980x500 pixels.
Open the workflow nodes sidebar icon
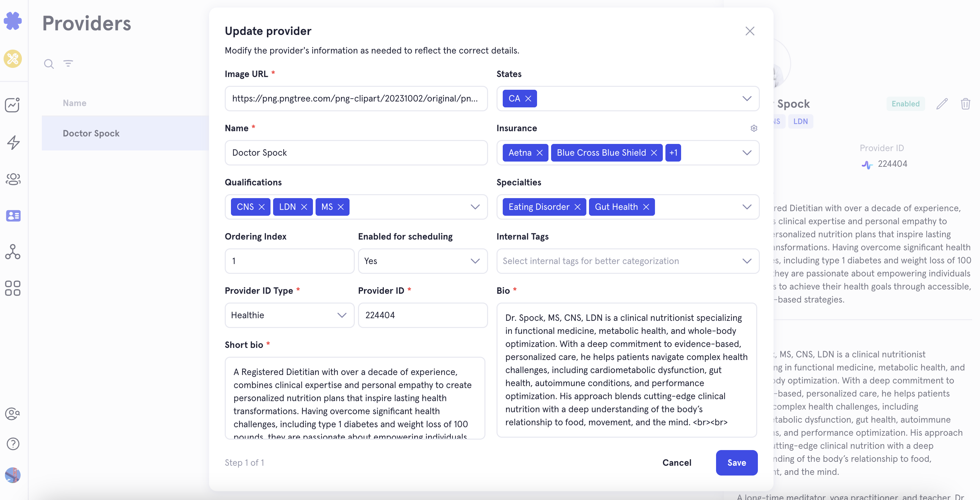pos(13,252)
